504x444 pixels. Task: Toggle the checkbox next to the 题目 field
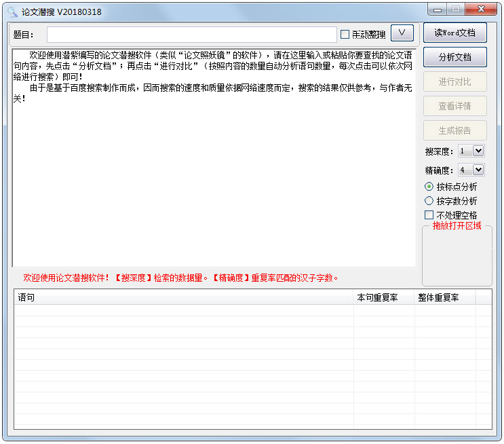(345, 35)
